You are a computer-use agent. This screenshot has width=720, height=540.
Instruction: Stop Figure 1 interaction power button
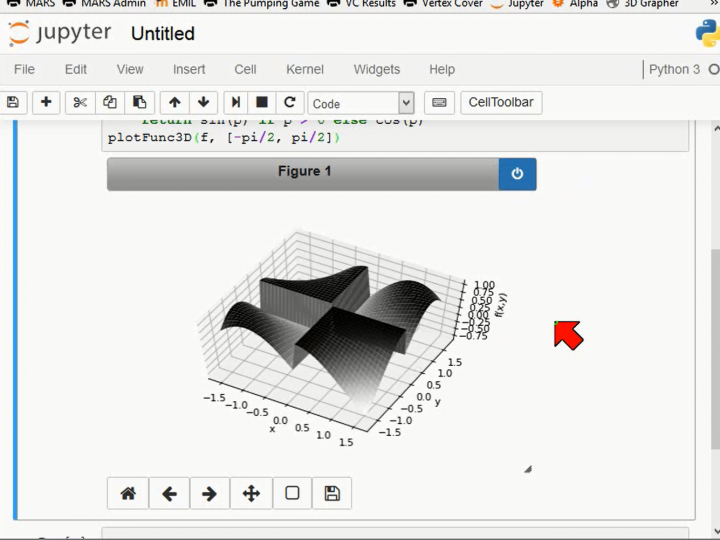click(x=518, y=174)
